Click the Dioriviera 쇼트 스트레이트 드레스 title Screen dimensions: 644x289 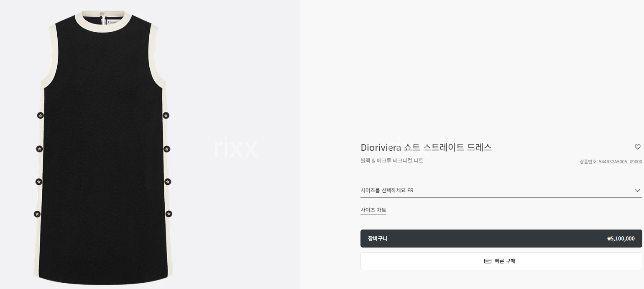tap(426, 147)
